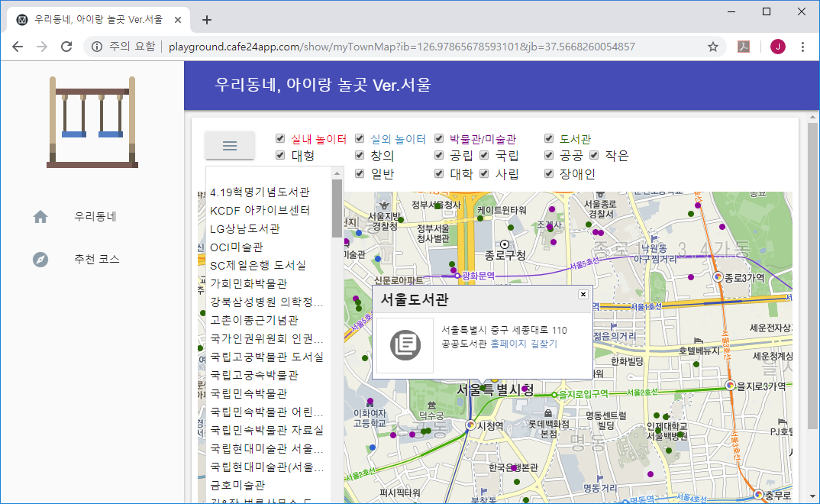The image size is (820, 504).
Task: Select 4.19혁명기념도서관 in the list
Action: tap(260, 192)
